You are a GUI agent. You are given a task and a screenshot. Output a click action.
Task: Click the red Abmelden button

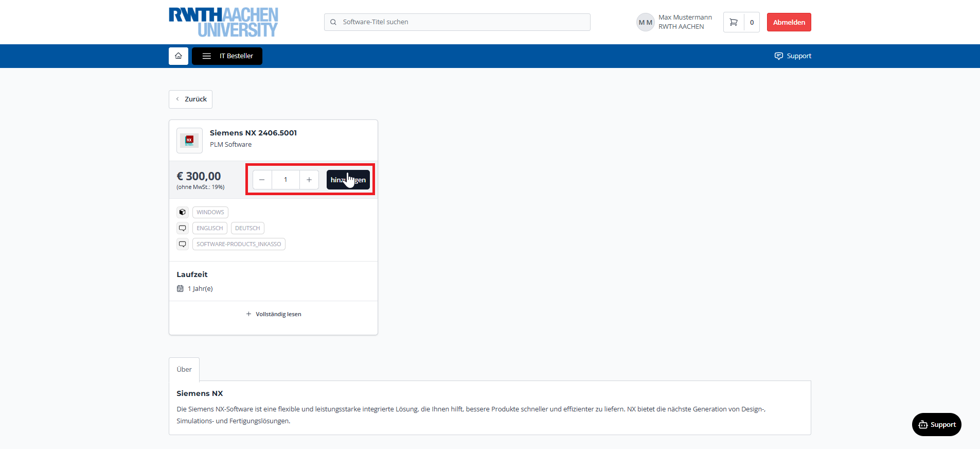pos(789,22)
